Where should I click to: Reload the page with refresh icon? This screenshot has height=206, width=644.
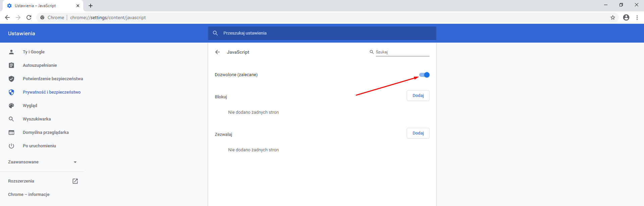pyautogui.click(x=29, y=17)
